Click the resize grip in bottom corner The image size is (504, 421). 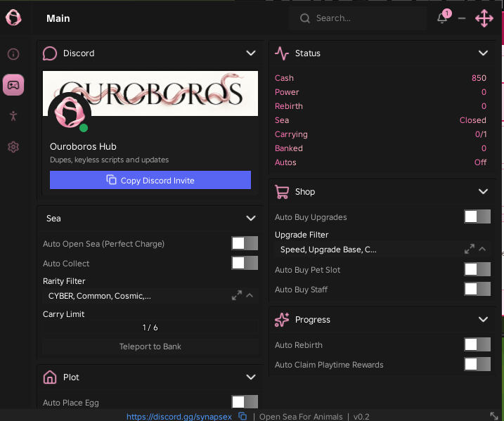coord(493,416)
